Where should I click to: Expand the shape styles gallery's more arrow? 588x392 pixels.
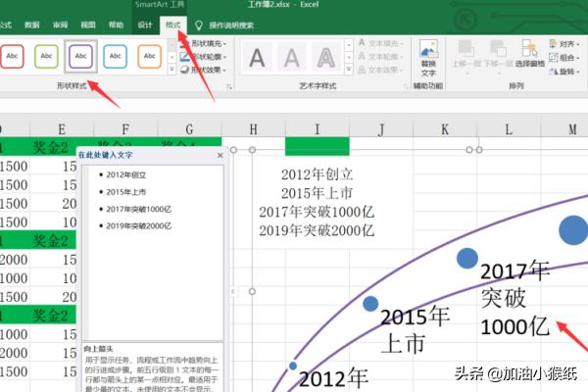pos(171,70)
